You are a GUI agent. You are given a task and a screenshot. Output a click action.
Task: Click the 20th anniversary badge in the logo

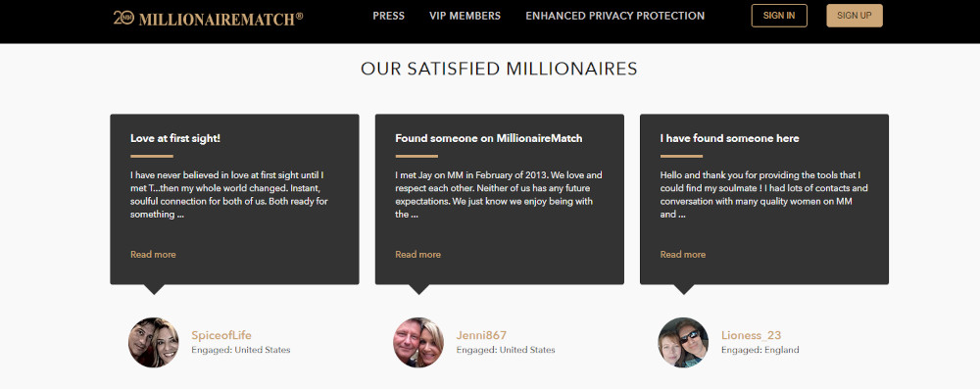click(123, 18)
